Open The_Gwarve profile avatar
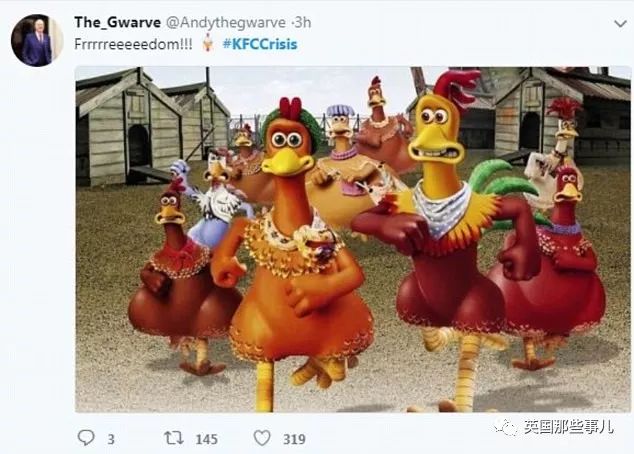This screenshot has width=634, height=454. click(x=37, y=40)
